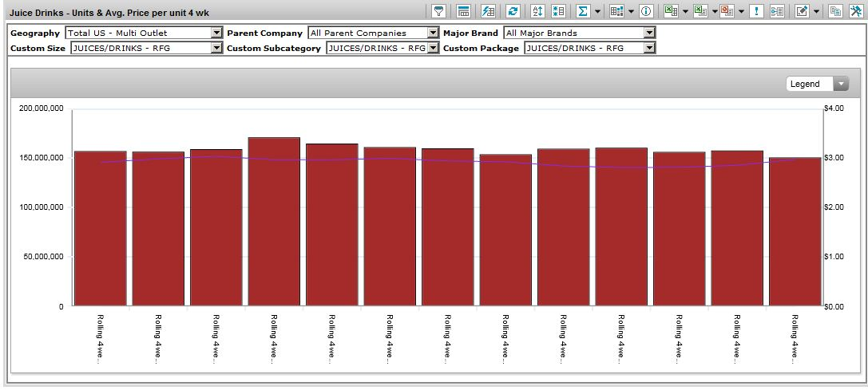Click the tallest red bar in the chart

[274, 223]
